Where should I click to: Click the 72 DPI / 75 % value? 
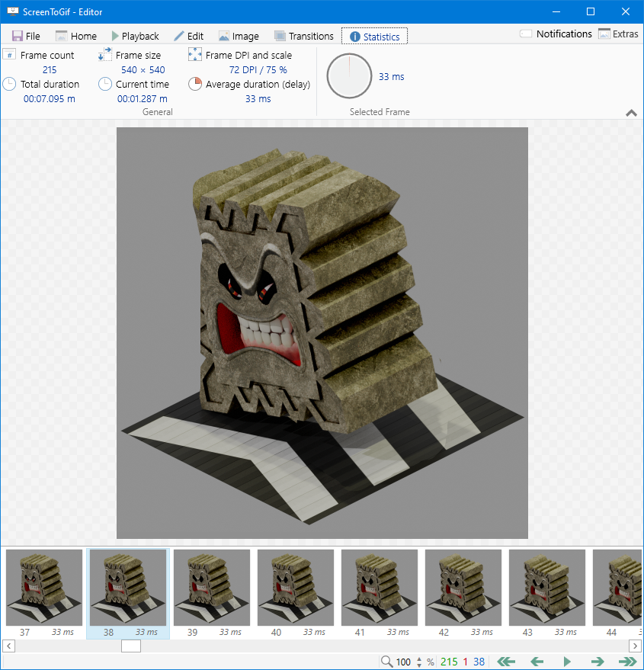[258, 69]
